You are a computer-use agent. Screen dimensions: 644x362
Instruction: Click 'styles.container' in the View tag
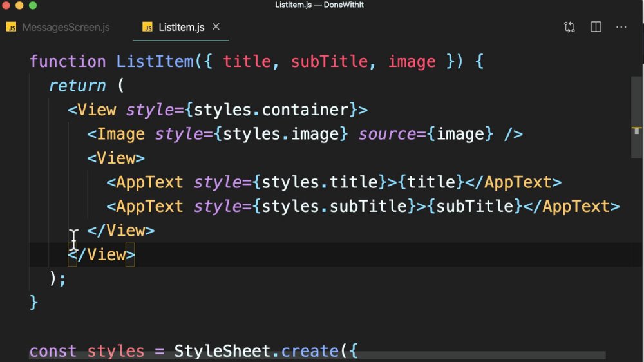(x=272, y=110)
